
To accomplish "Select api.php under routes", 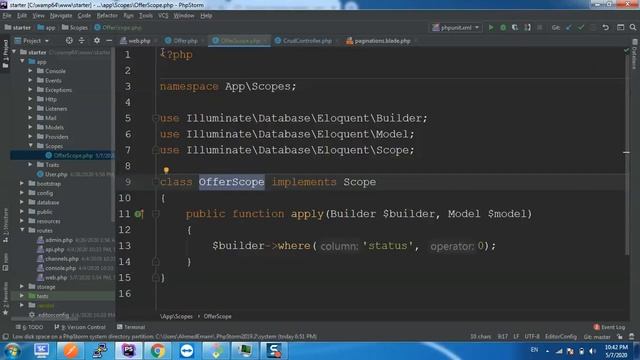I will [55, 249].
